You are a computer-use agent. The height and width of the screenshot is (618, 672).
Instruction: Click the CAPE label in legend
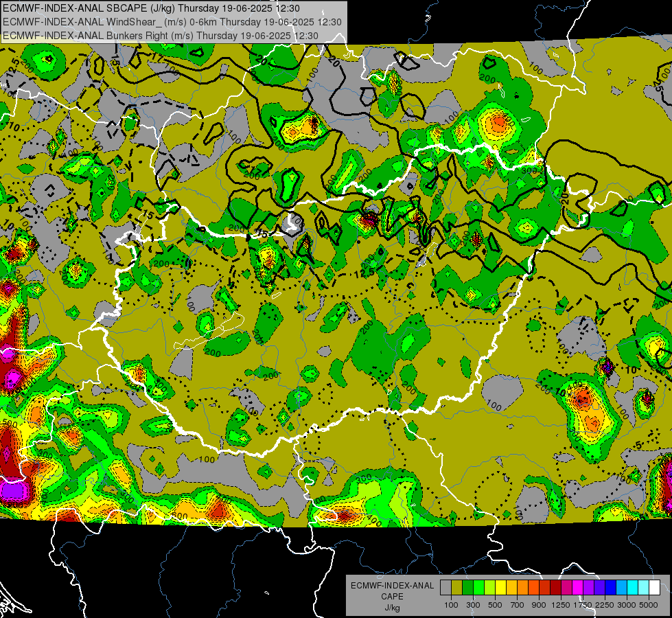click(x=392, y=597)
